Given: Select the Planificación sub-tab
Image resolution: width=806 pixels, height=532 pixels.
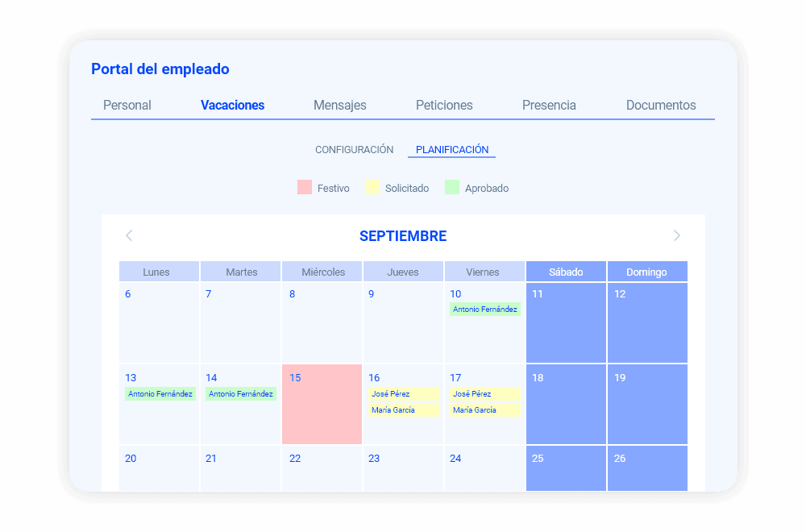Looking at the screenshot, I should tap(451, 150).
